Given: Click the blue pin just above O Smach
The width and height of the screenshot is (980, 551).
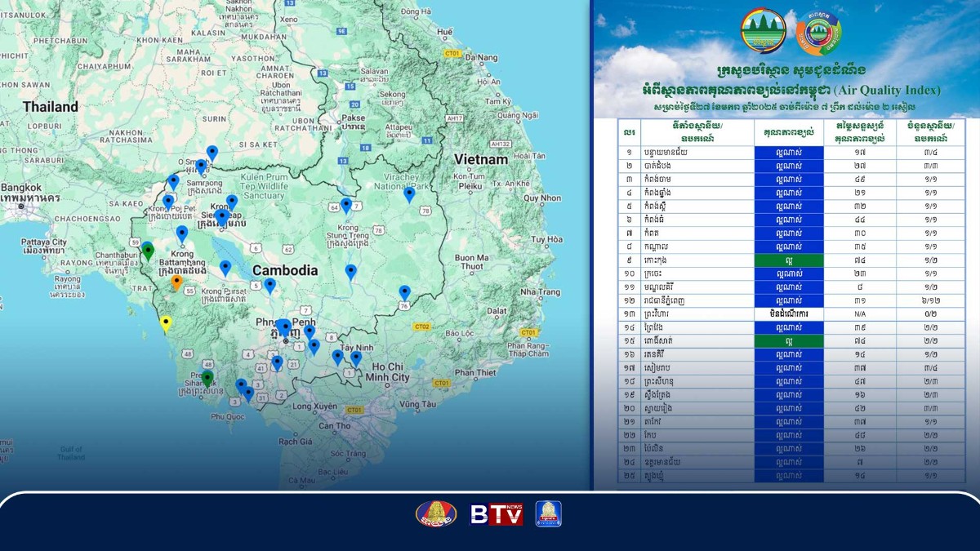Looking at the screenshot, I should point(212,153).
